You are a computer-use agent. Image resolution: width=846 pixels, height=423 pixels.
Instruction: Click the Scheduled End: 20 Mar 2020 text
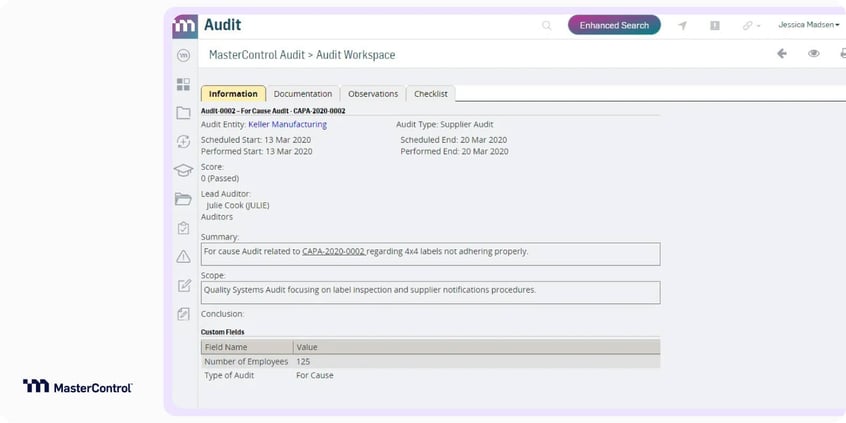454,140
